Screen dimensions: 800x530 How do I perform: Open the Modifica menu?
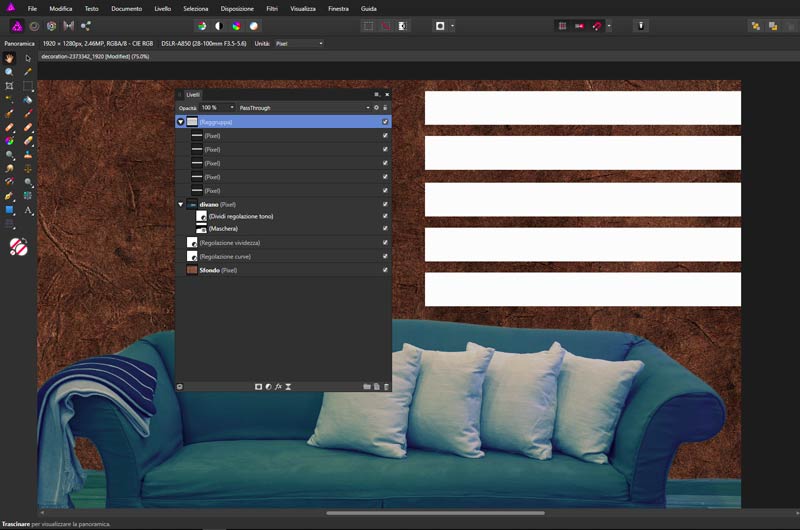61,9
